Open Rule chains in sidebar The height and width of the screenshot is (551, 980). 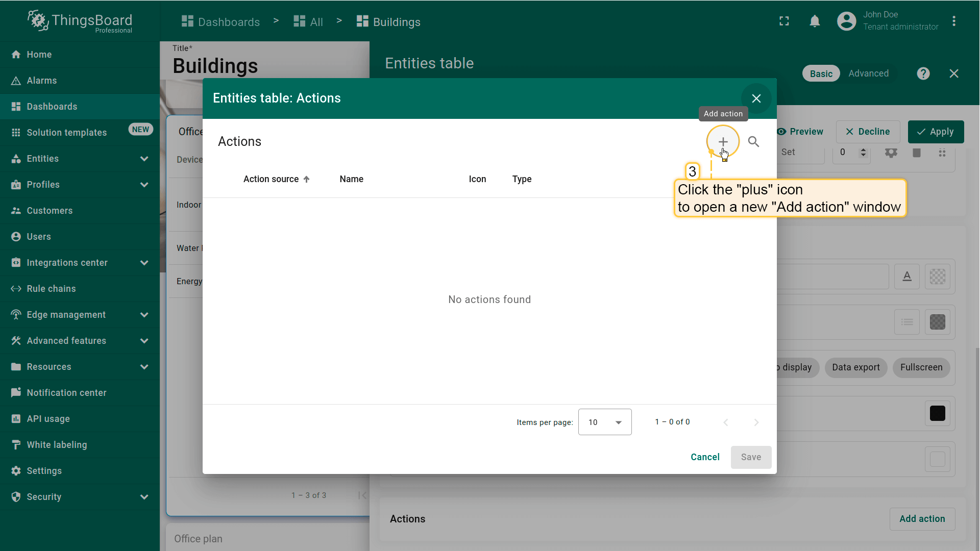(x=51, y=289)
